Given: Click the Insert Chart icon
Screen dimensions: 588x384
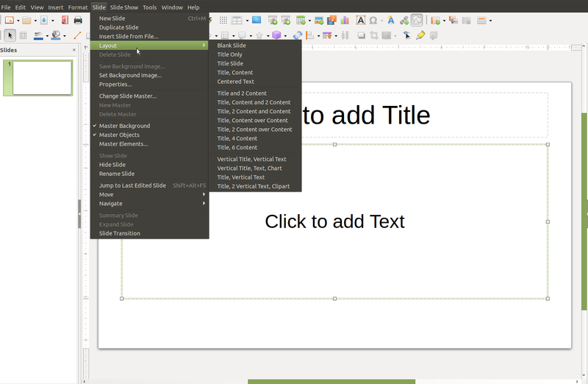Looking at the screenshot, I should point(345,21).
